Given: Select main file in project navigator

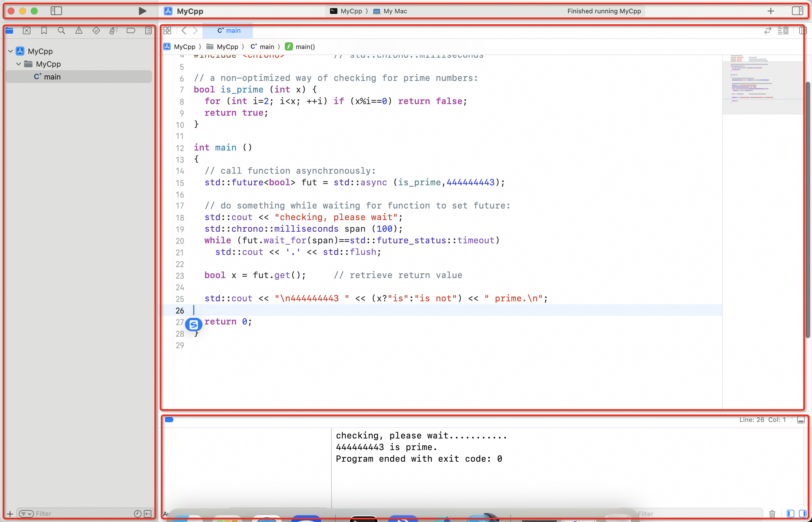Looking at the screenshot, I should pyautogui.click(x=52, y=77).
